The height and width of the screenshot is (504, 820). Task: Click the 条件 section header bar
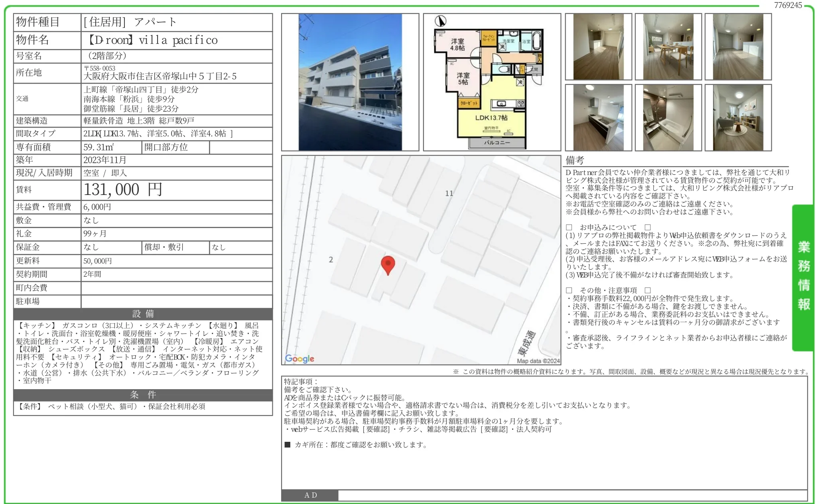click(143, 395)
